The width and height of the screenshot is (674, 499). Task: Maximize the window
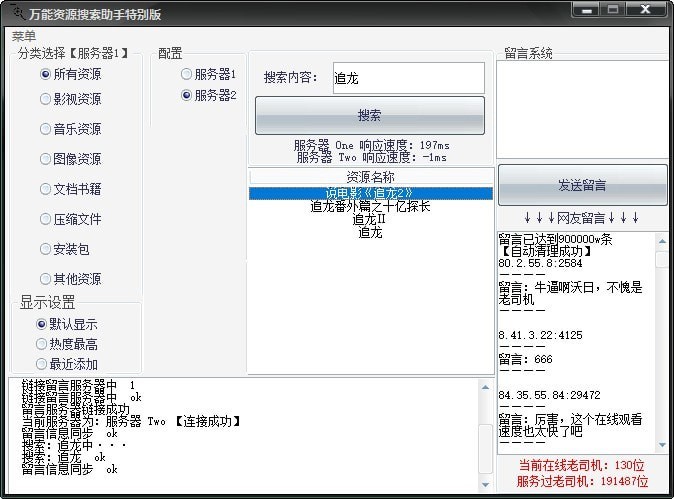613,9
